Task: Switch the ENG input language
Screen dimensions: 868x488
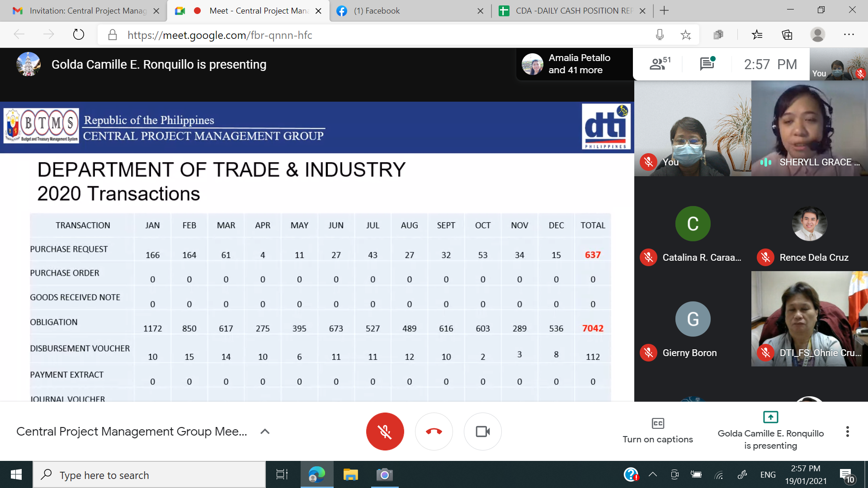Action: tap(768, 474)
